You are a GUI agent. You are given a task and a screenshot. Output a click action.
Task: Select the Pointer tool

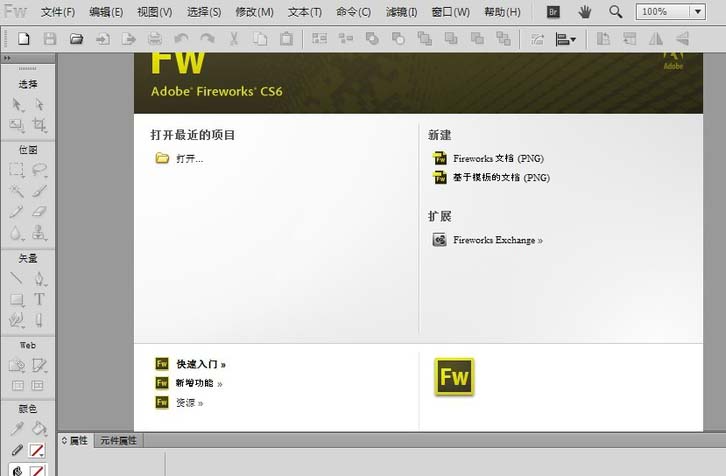coord(17,105)
